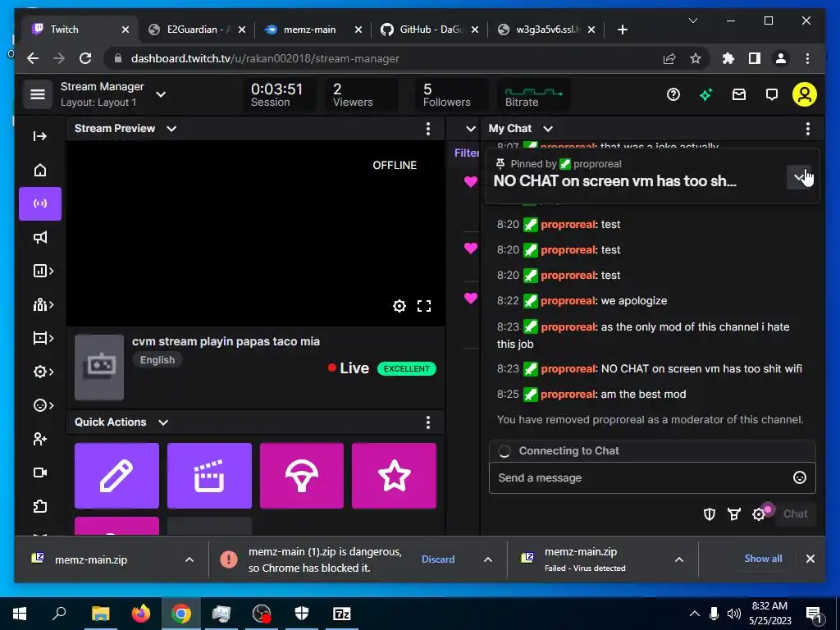
Task: Open the inbox notifications icon
Action: (x=739, y=95)
